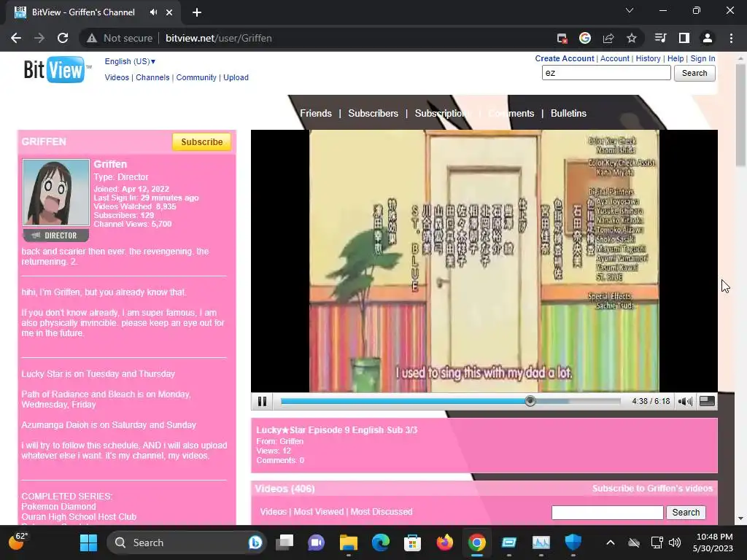The image size is (747, 560).
Task: Open Windows Security shield in taskbar
Action: [x=573, y=542]
